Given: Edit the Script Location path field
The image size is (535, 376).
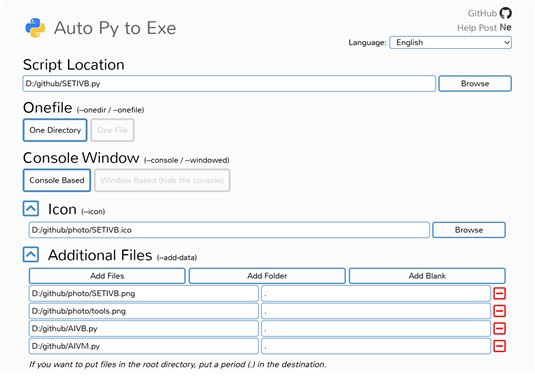Looking at the screenshot, I should [229, 84].
